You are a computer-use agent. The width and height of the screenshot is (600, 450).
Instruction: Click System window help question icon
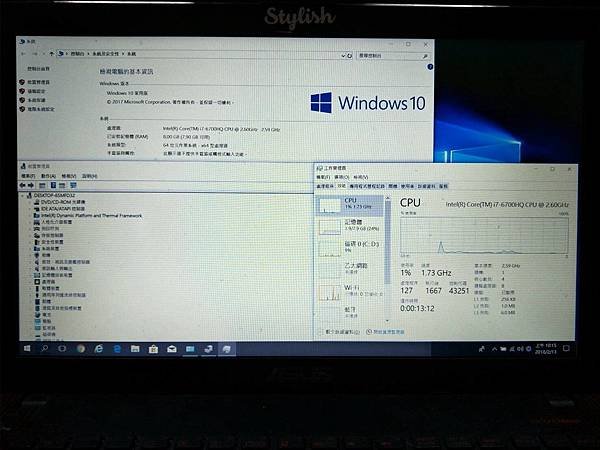(x=430, y=67)
